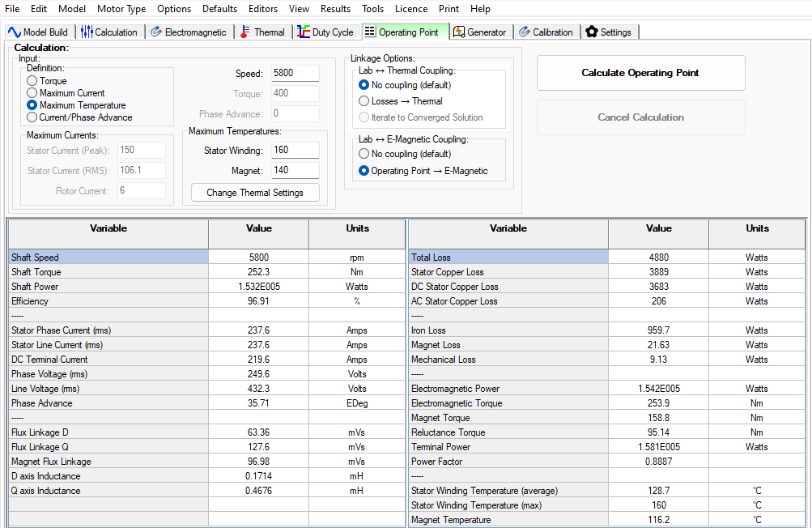Click the Calculation sliders icon

[x=87, y=32]
